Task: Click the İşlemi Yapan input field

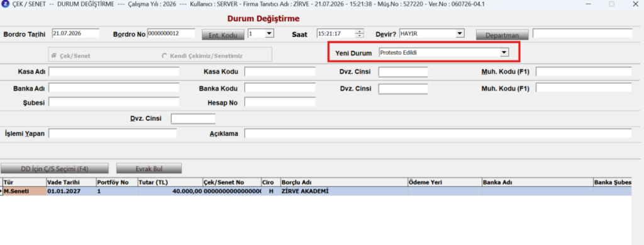Action: [113, 133]
